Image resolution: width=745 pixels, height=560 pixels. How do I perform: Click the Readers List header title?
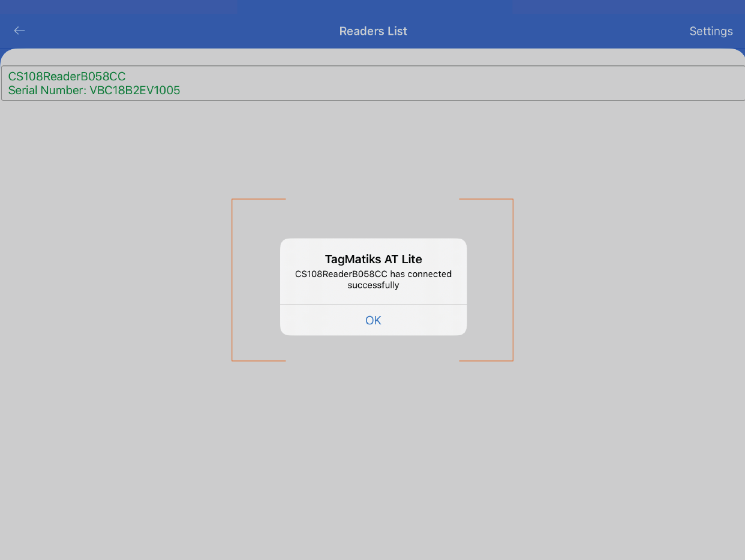tap(373, 31)
